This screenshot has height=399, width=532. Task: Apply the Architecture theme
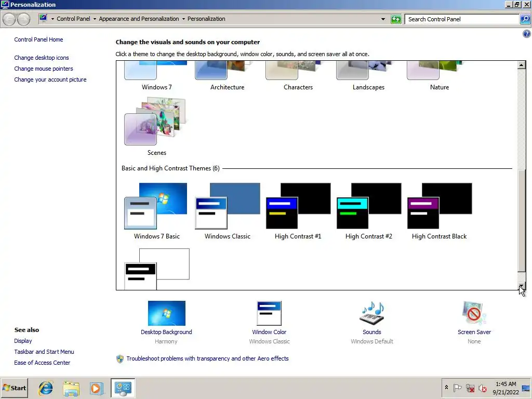click(x=228, y=76)
